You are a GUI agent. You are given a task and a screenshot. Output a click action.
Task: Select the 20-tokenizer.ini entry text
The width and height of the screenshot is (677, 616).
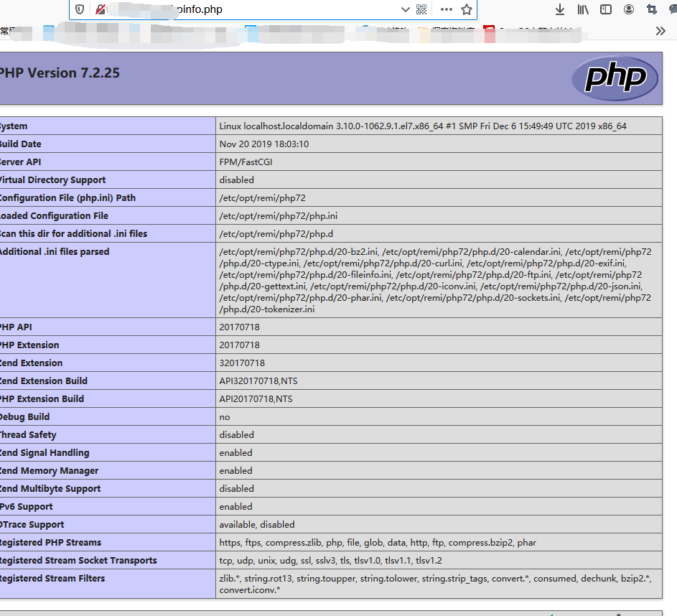[x=267, y=309]
